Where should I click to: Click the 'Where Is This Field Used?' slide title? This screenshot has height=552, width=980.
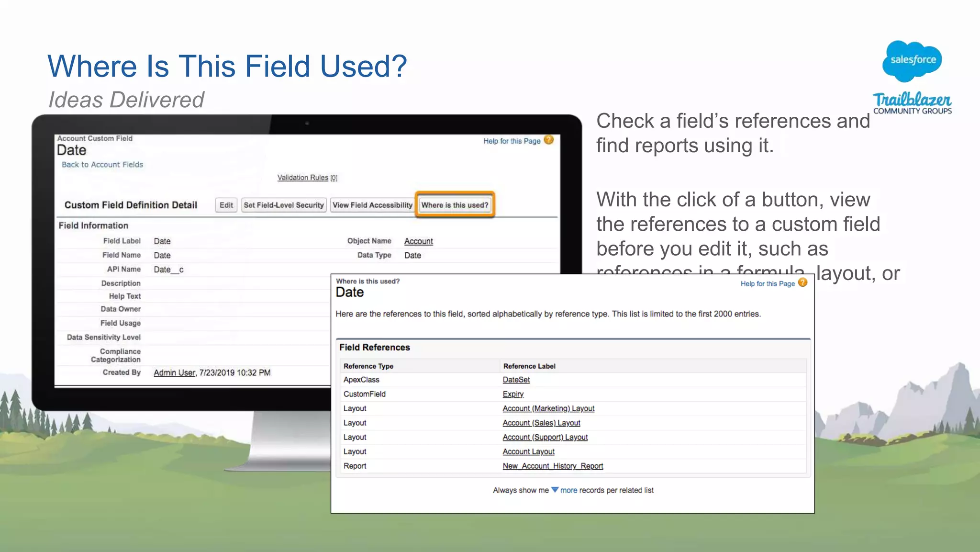pos(227,66)
